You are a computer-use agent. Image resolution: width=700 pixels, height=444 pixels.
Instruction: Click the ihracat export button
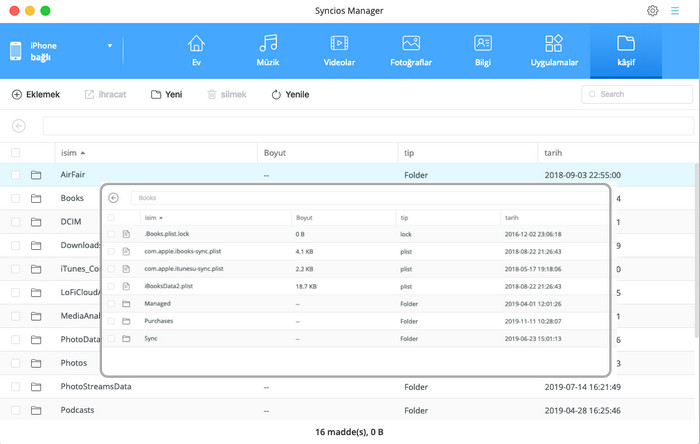(x=105, y=94)
